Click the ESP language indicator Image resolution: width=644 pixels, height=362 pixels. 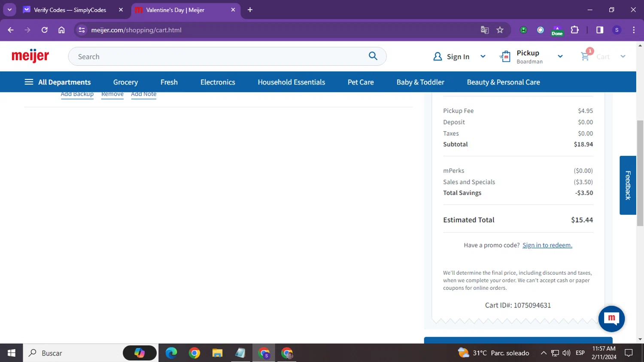580,353
